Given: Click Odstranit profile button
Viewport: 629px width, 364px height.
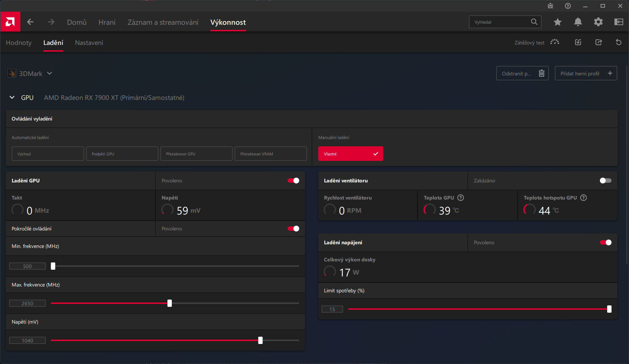Looking at the screenshot, I should (x=522, y=73).
